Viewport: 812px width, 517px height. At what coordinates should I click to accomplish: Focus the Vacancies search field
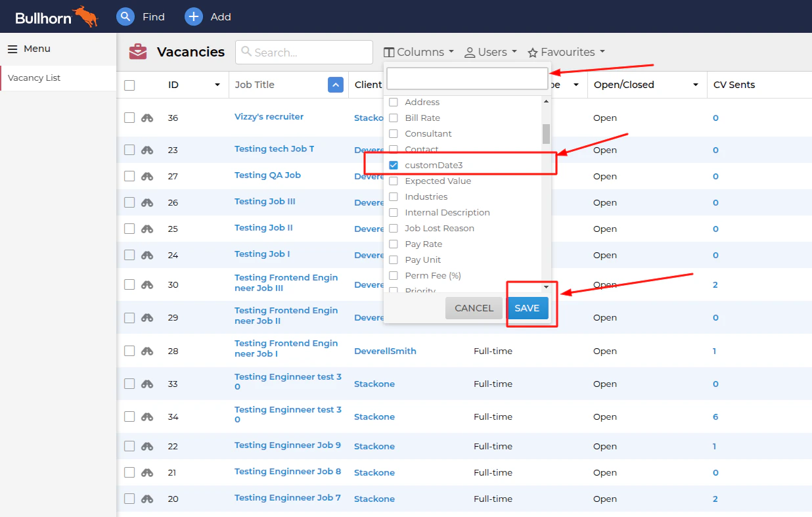(304, 52)
